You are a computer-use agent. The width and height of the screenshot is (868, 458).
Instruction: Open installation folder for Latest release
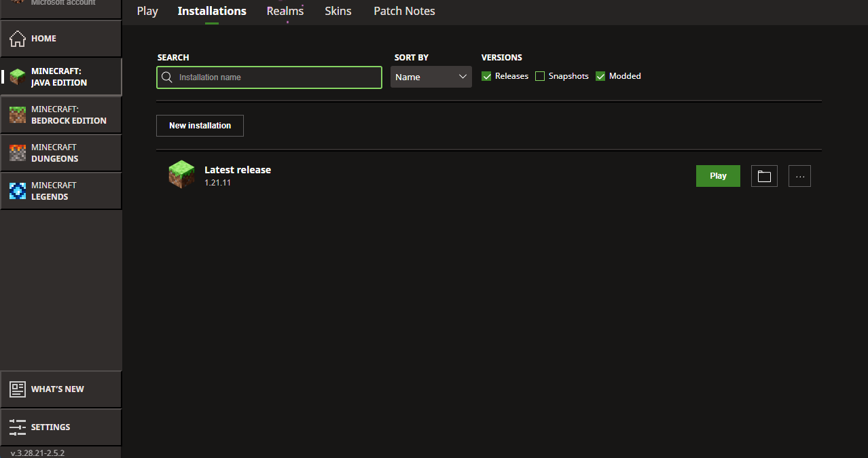(764, 176)
